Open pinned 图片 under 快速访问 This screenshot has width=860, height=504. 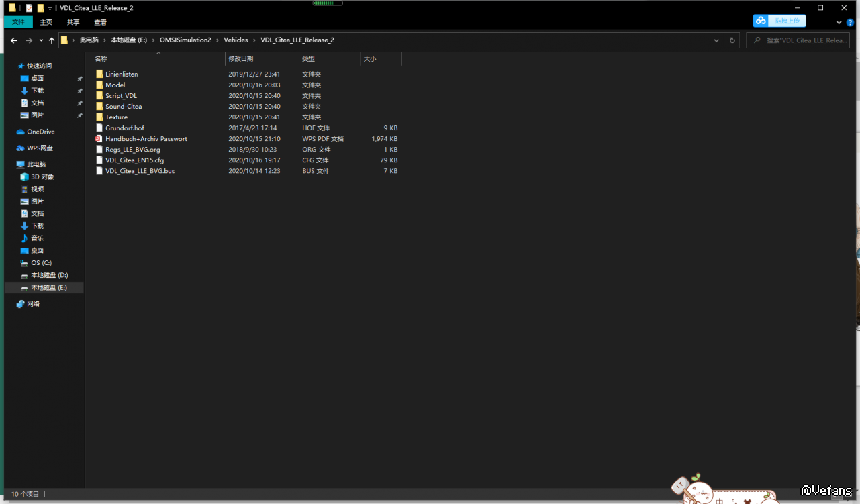click(37, 115)
